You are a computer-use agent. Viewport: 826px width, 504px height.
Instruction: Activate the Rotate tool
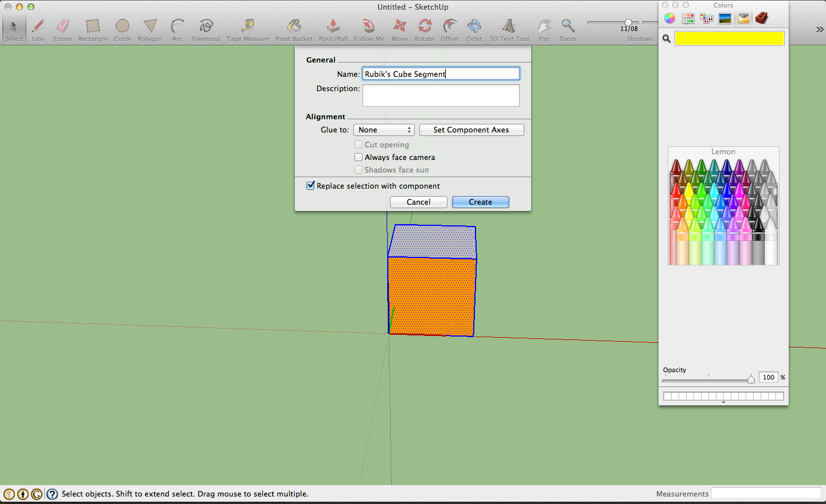tap(424, 26)
